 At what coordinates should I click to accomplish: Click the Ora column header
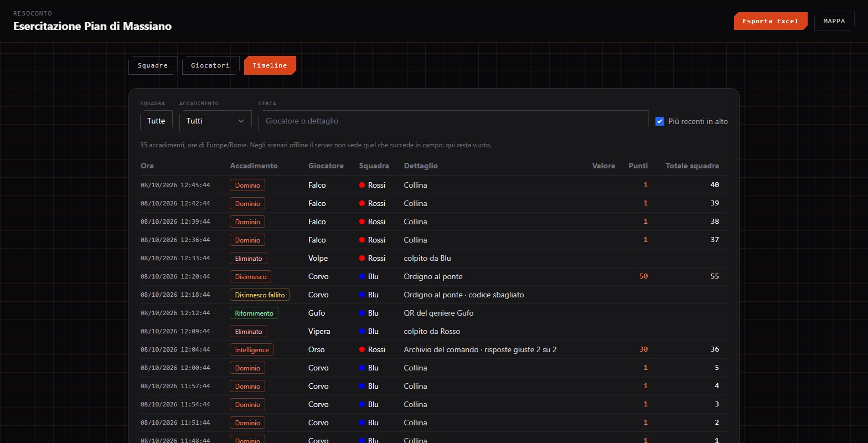[147, 166]
